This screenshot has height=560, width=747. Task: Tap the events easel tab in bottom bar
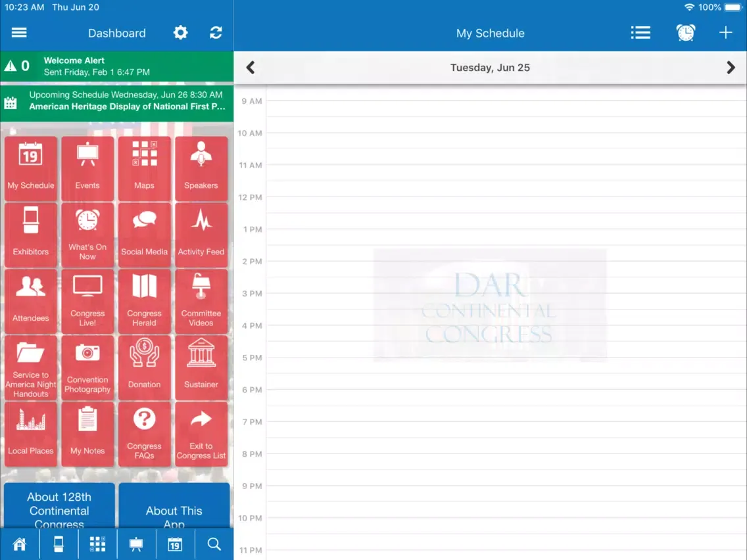(136, 544)
